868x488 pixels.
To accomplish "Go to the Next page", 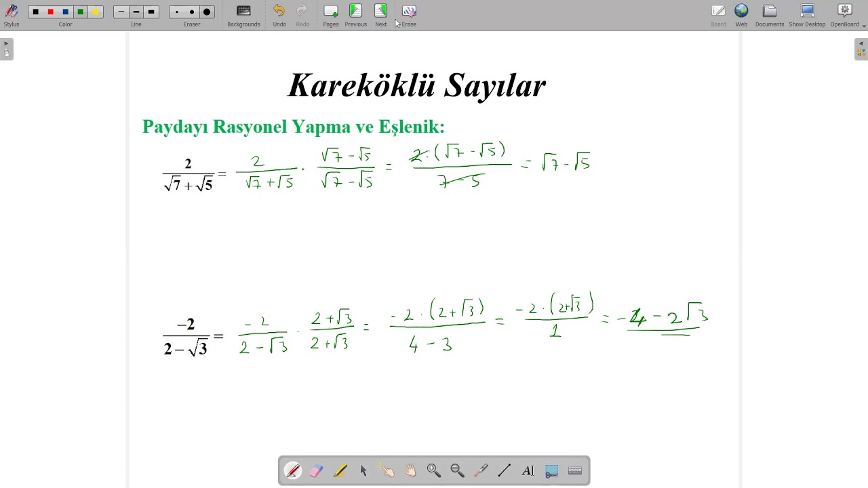I will pyautogui.click(x=381, y=15).
